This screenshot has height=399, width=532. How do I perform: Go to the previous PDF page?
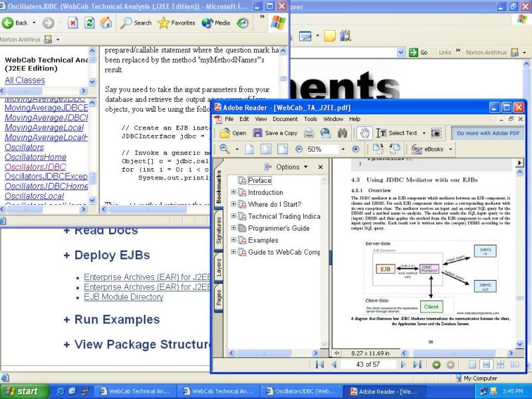coord(334,364)
